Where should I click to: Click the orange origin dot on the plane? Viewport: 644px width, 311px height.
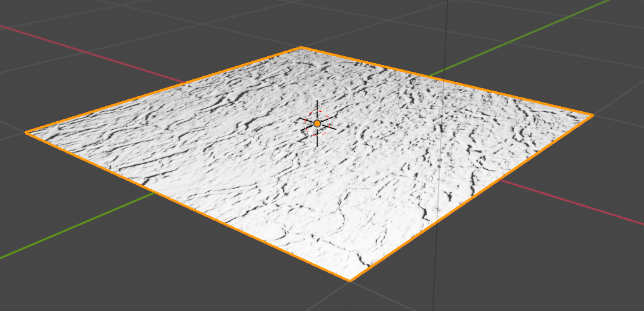pyautogui.click(x=317, y=124)
